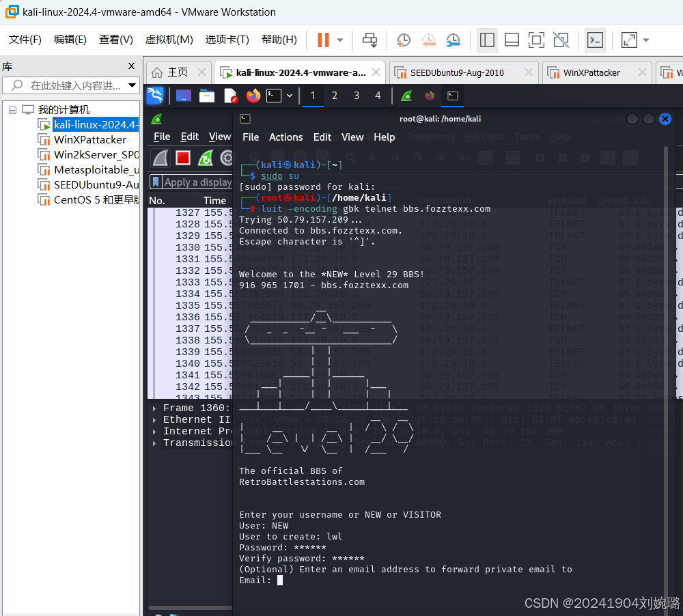This screenshot has width=683, height=616.
Task: Take a snapshot of the virtual machine
Action: pos(404,40)
